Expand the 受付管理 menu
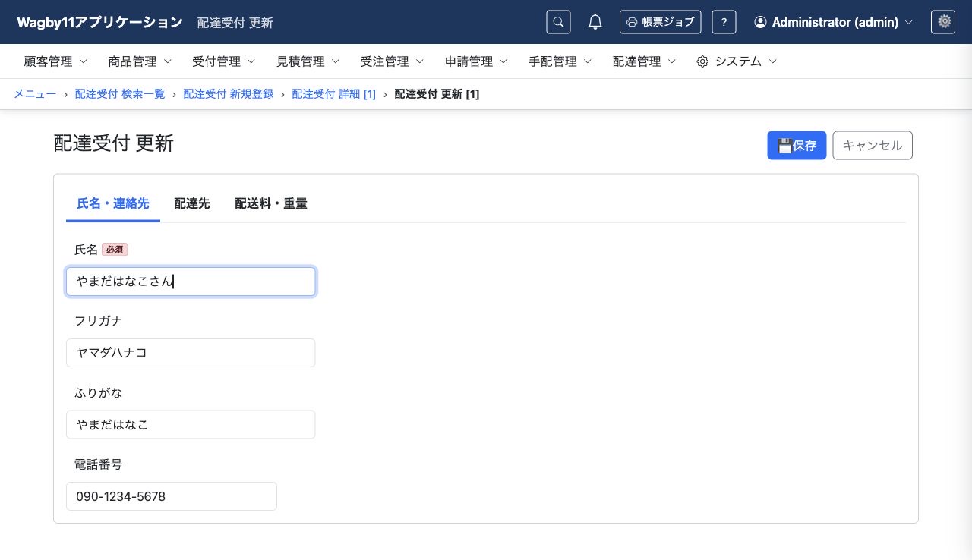 pyautogui.click(x=224, y=61)
